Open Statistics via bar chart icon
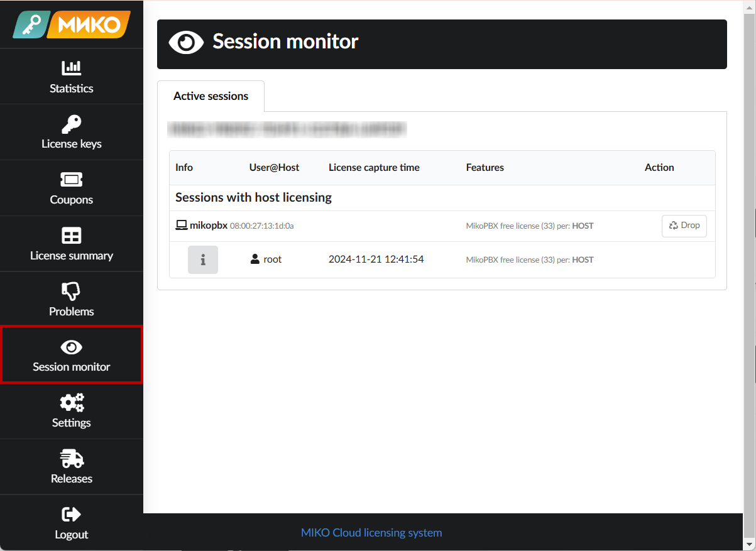 click(x=72, y=68)
